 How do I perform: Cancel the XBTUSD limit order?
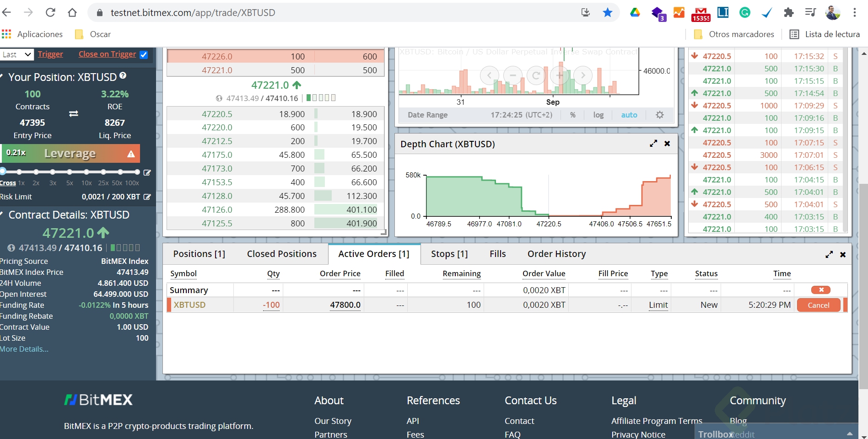coord(819,305)
